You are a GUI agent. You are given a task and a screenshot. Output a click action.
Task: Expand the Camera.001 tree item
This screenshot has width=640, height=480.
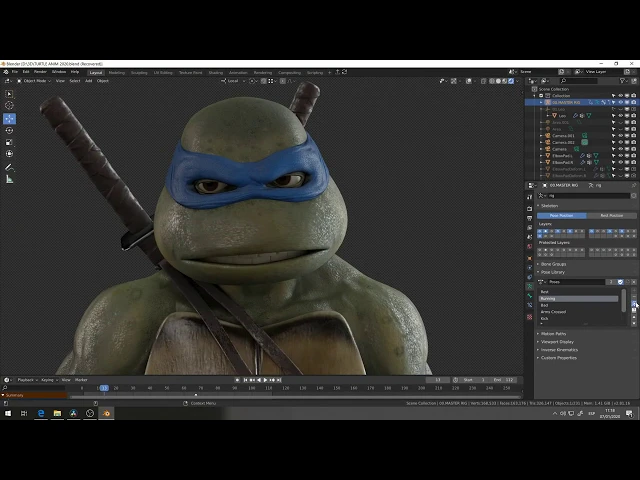click(x=542, y=136)
